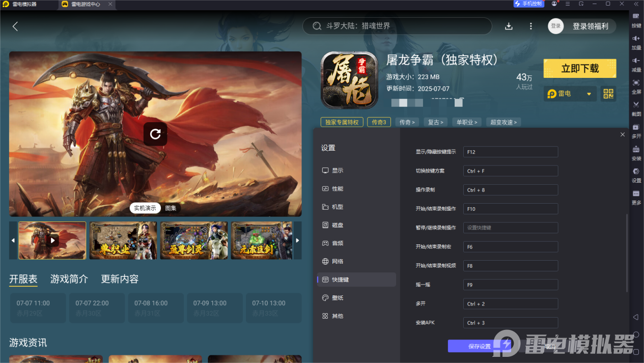Select the 单职业 screenshot thumbnail
644x363 pixels.
point(123,240)
